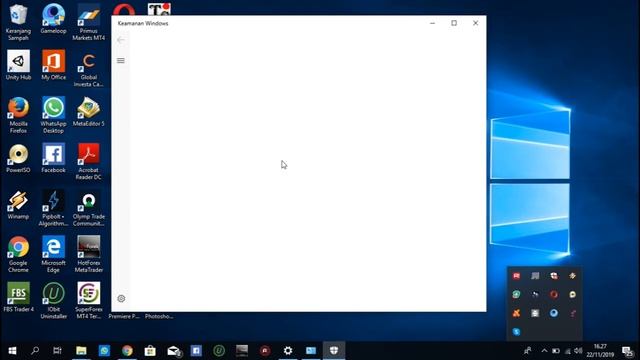The height and width of the screenshot is (360, 640).
Task: Select the WhatsApp Desktop shortcut
Action: 53,115
